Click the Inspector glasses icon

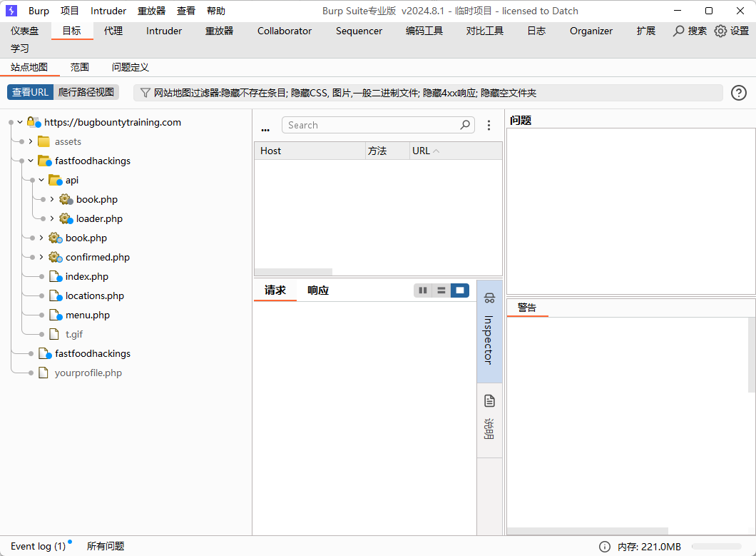pos(489,298)
